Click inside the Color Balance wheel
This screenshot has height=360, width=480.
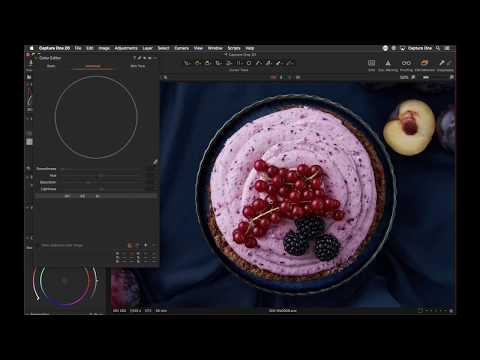point(65,282)
